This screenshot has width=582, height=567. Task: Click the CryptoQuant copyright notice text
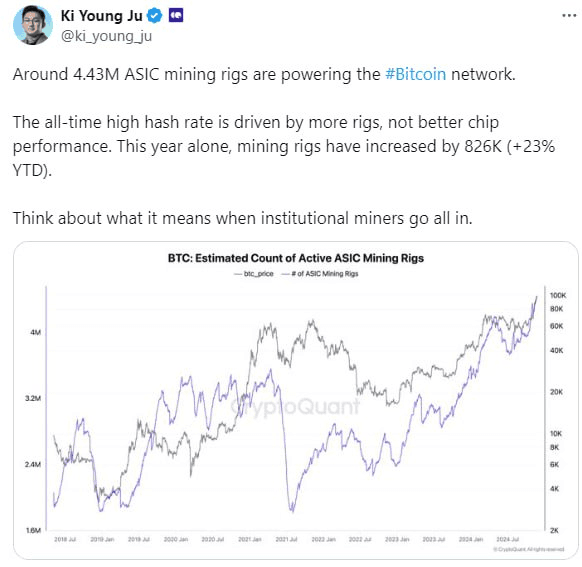(529, 549)
